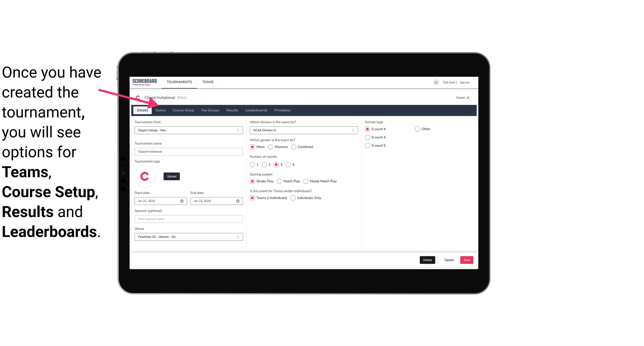The image size is (644, 346).
Task: Select the Mens gender radio button
Action: [252, 147]
